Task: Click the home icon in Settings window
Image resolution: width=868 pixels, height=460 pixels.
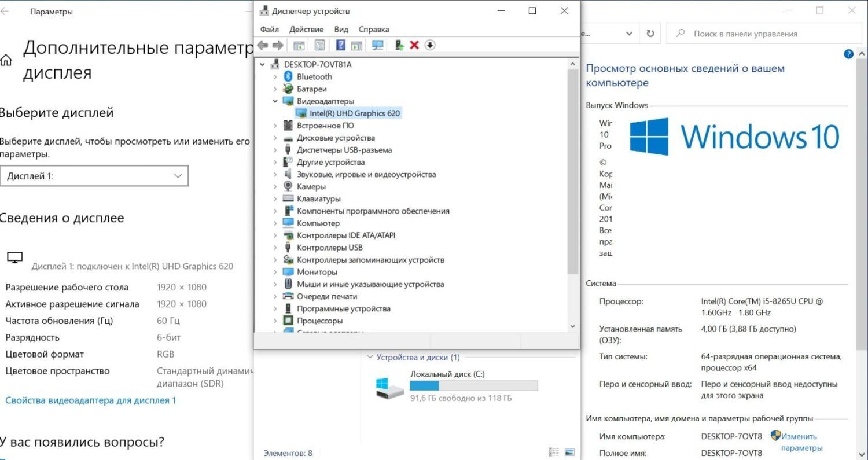Action: coord(6,60)
